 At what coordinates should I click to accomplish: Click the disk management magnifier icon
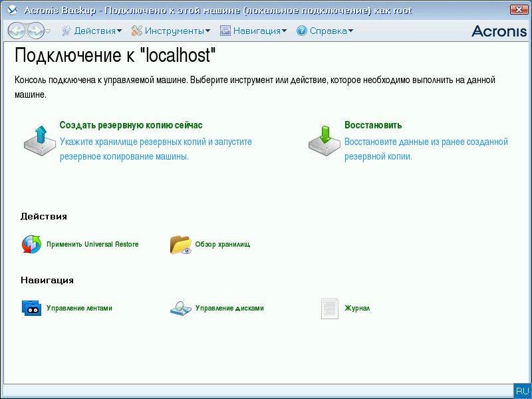click(x=181, y=308)
